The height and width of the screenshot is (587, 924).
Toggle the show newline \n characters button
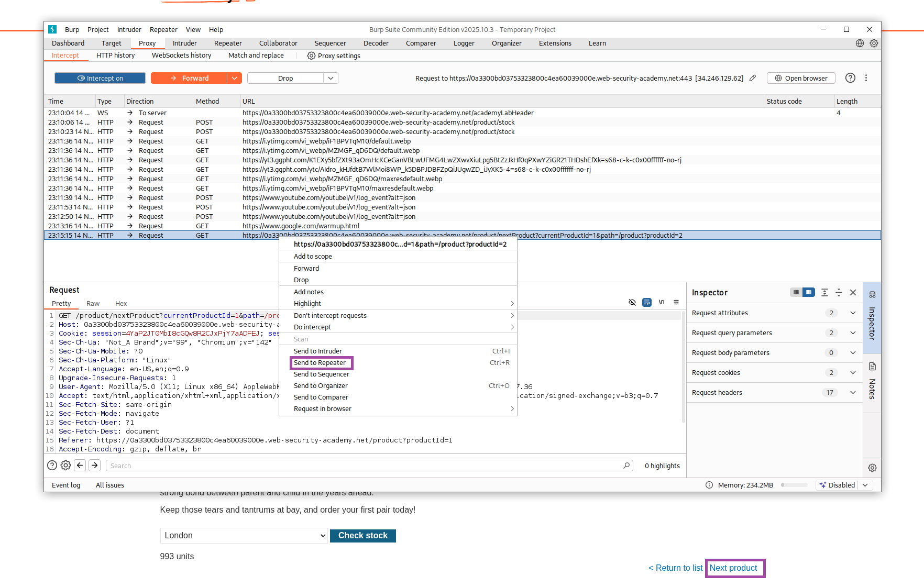pyautogui.click(x=662, y=302)
